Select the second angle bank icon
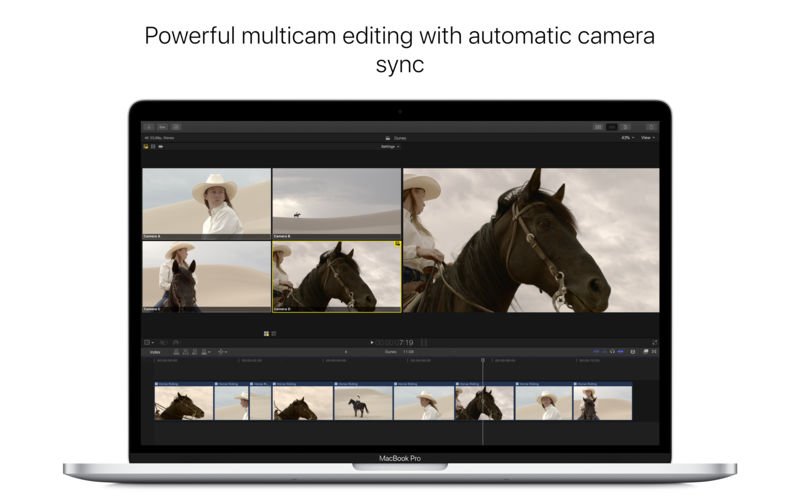The height and width of the screenshot is (500, 800). coord(274,334)
